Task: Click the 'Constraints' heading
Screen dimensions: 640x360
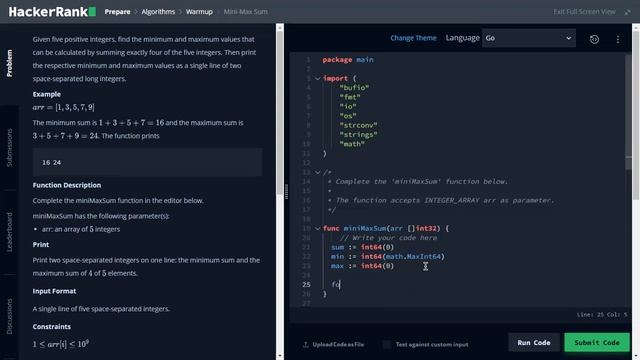Action: pyautogui.click(x=52, y=327)
